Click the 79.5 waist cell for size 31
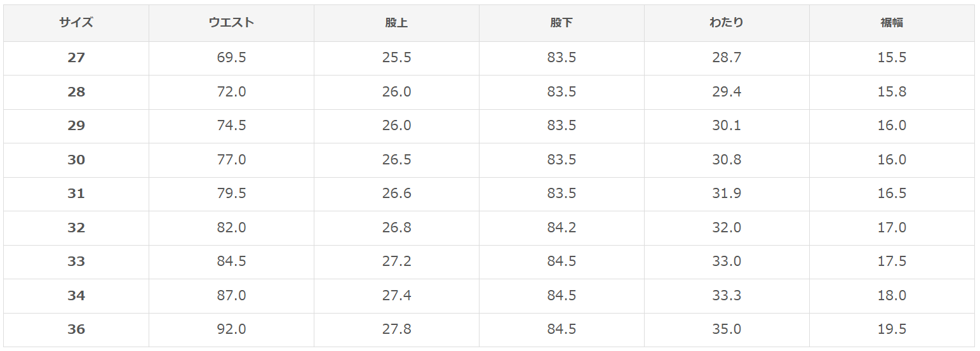 click(231, 194)
